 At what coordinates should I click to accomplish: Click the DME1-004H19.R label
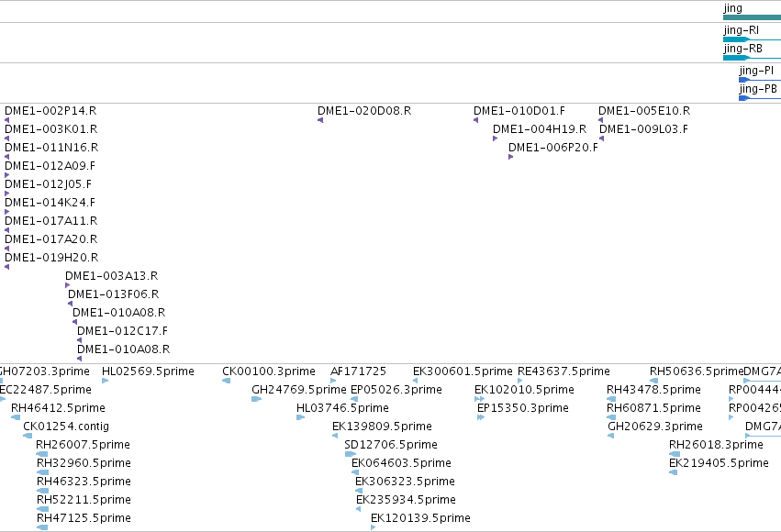pyautogui.click(x=540, y=129)
